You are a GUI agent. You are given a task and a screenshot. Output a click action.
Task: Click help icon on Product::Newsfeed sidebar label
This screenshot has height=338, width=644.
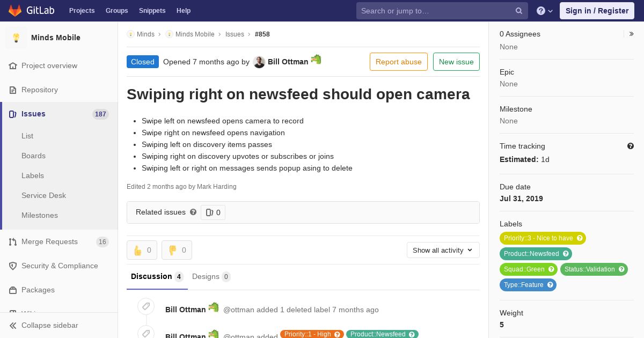tap(566, 254)
